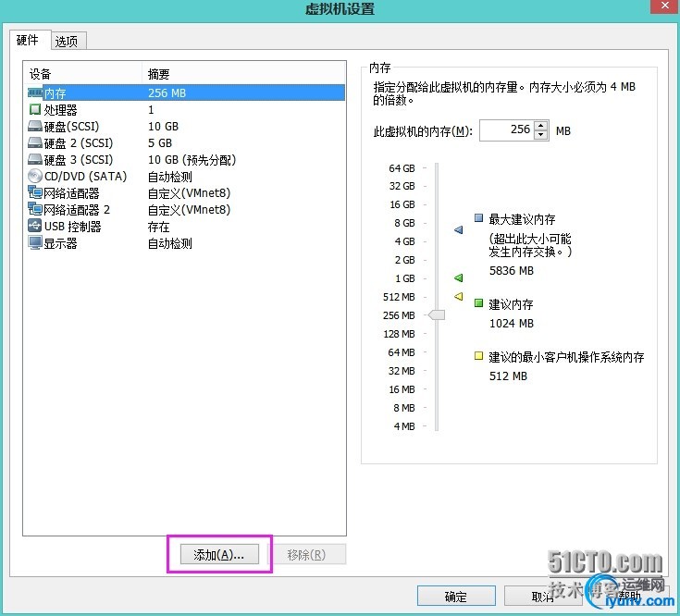Screen dimensions: 680x616
Task: Click the 8 GB slider scale label
Action: (404, 222)
